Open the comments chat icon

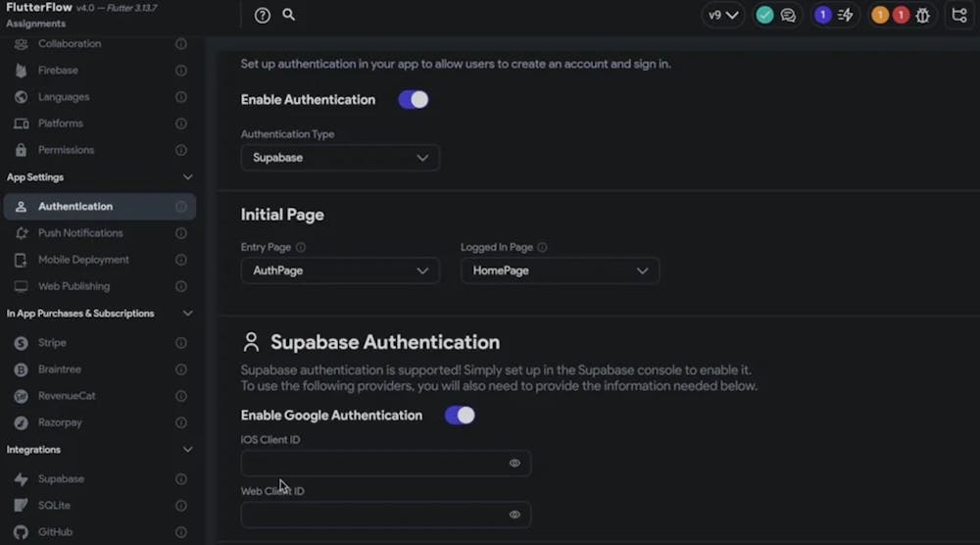point(788,15)
